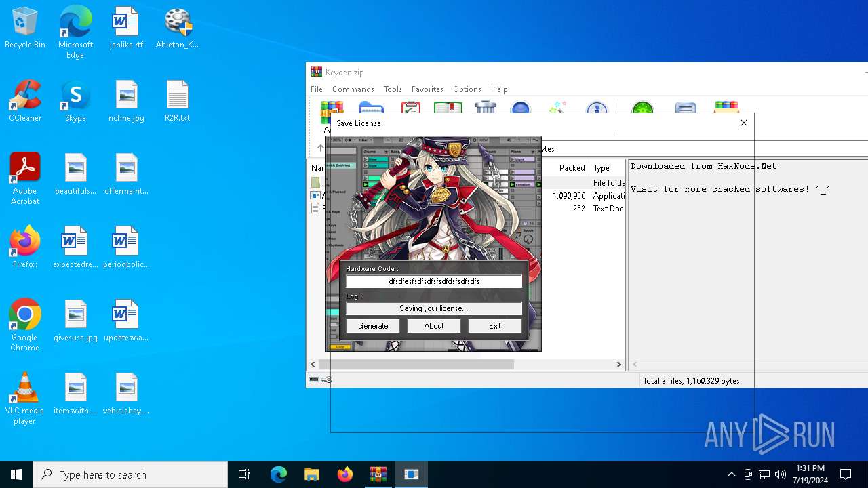Image resolution: width=868 pixels, height=488 pixels.
Task: Launch Microsoft Edge from the desktop
Action: pyautogui.click(x=75, y=33)
